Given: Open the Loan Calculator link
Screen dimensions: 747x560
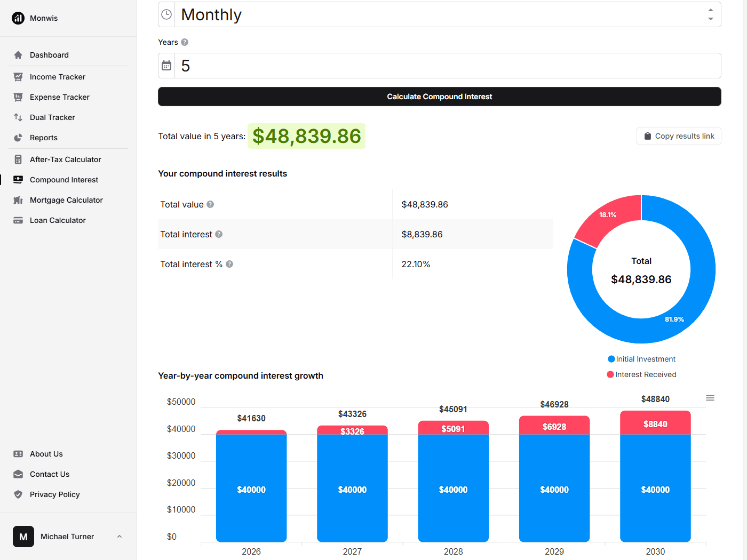Looking at the screenshot, I should 68,220.
